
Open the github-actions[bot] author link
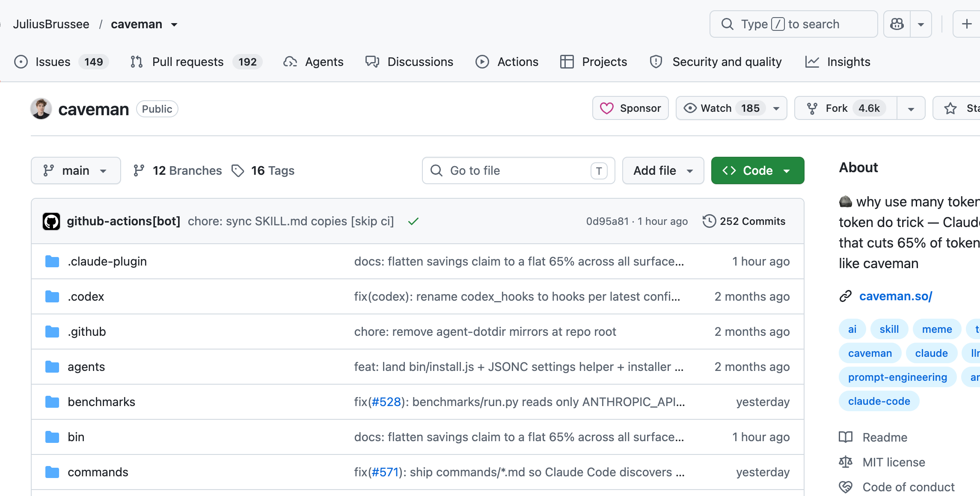pyautogui.click(x=123, y=221)
